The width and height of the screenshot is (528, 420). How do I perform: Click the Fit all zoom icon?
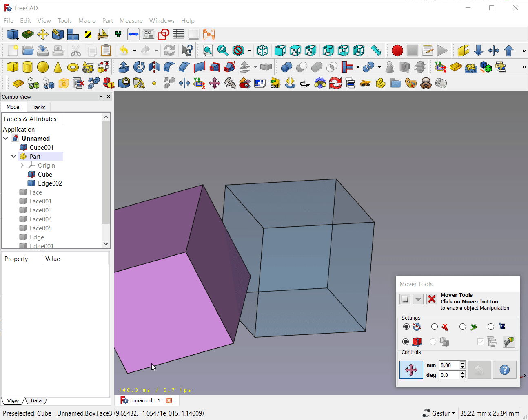coord(208,51)
